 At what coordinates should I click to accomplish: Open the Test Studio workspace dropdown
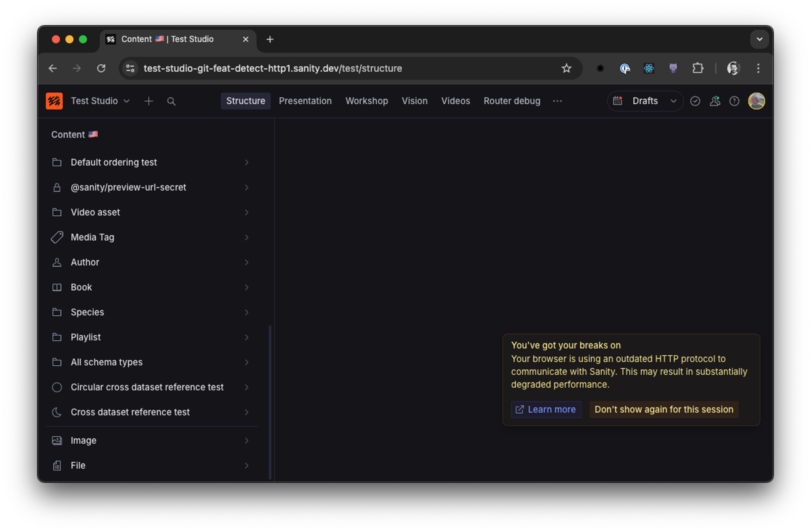coord(100,101)
